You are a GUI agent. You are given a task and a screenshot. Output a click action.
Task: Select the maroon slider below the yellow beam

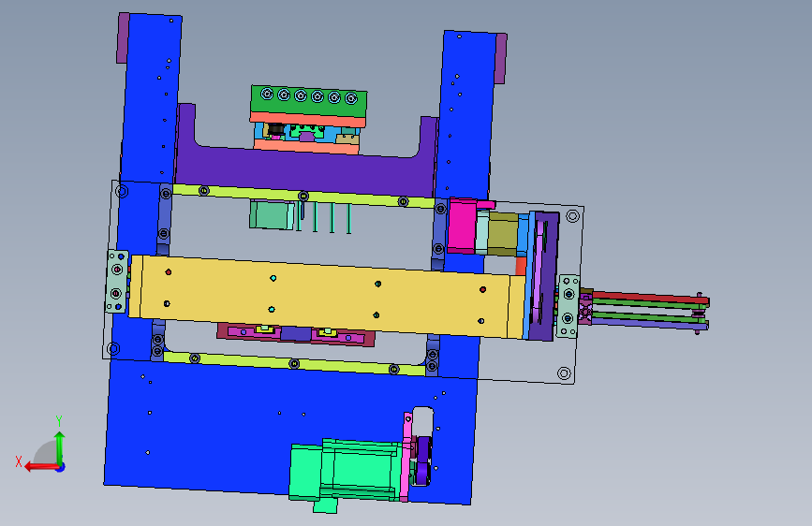[x=296, y=334]
